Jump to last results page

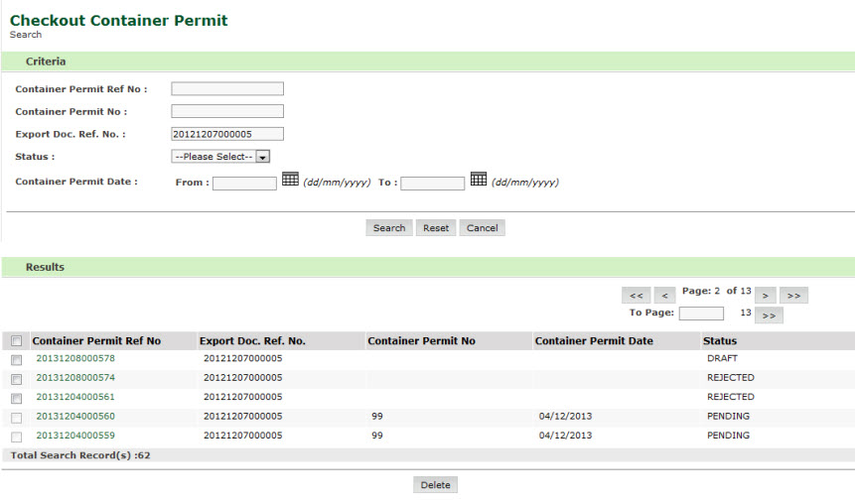coord(793,296)
